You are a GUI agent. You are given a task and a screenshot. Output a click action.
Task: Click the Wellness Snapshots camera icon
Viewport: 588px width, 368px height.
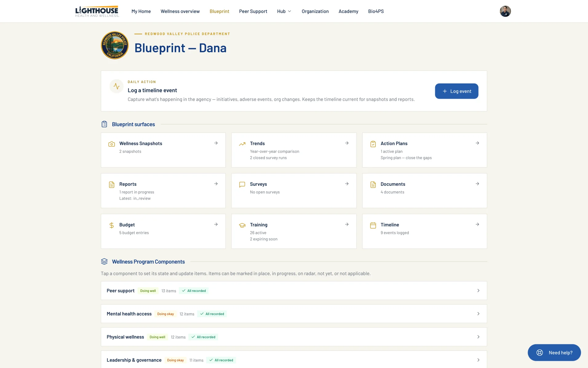(x=111, y=144)
